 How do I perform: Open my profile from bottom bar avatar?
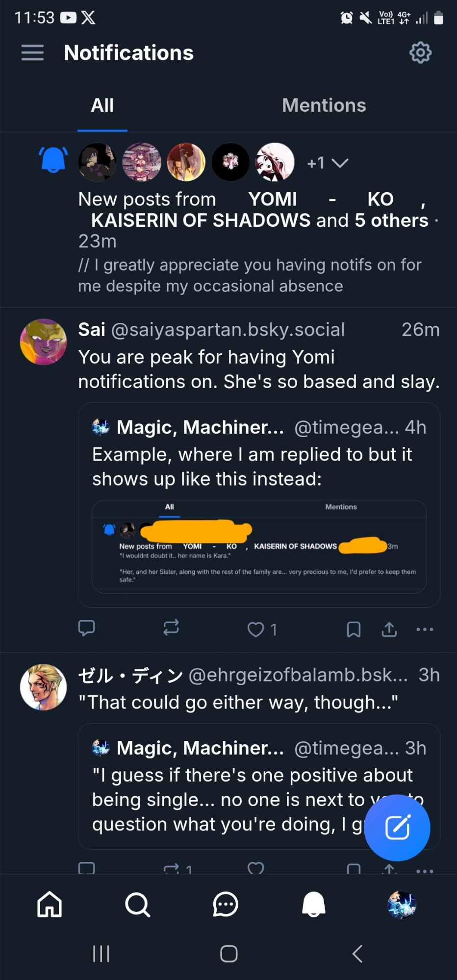pyautogui.click(x=402, y=904)
